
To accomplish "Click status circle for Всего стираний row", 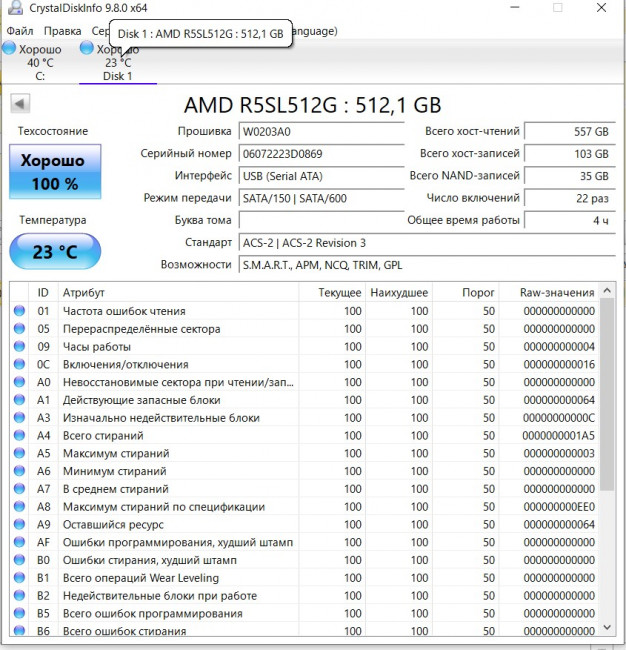I will click(19, 435).
